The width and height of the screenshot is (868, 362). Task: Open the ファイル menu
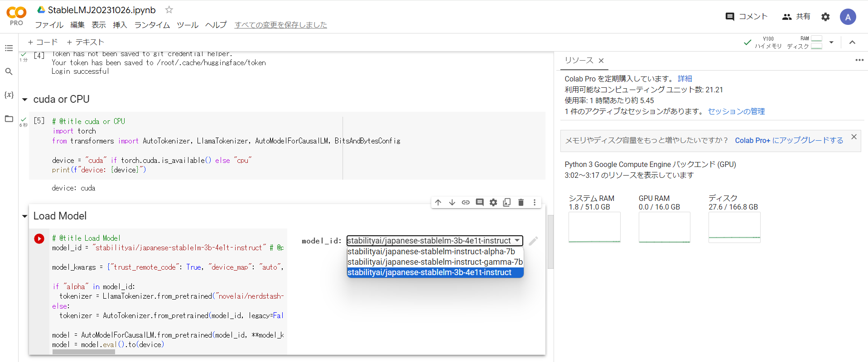pos(49,25)
